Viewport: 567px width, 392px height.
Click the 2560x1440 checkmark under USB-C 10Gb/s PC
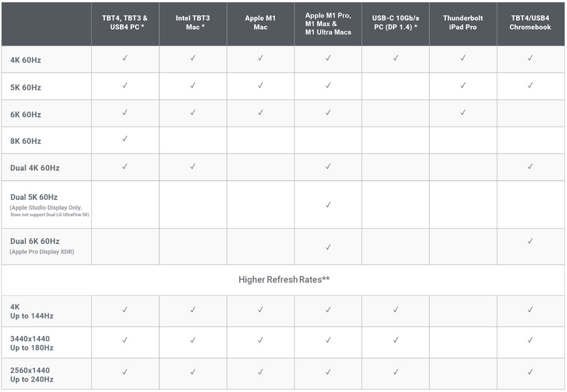pyautogui.click(x=395, y=372)
